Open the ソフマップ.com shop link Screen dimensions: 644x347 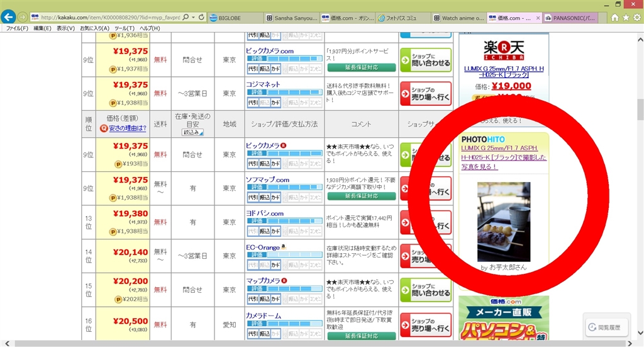267,179
